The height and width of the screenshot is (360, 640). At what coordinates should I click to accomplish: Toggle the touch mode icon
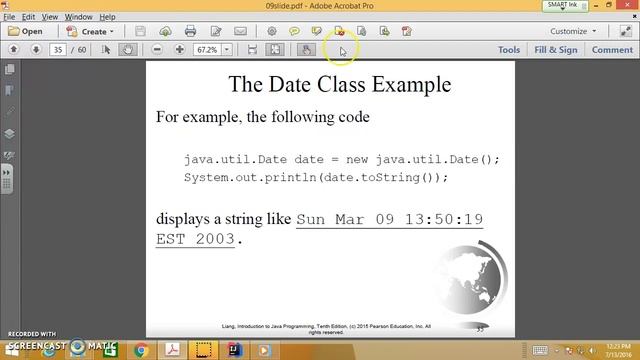[x=306, y=49]
